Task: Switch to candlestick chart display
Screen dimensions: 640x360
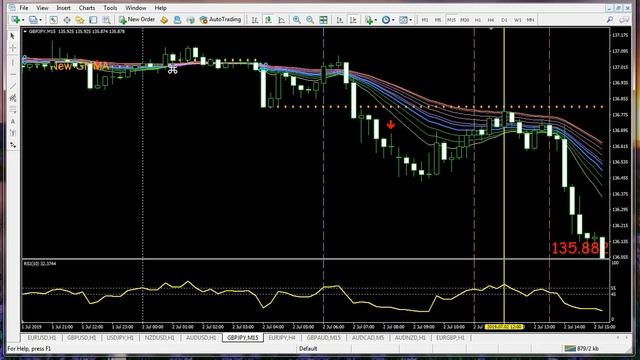Action: click(268, 20)
